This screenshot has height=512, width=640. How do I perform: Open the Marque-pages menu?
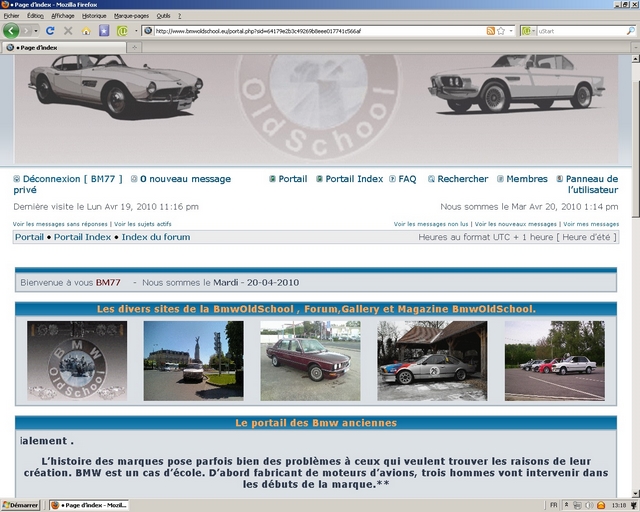(x=131, y=16)
